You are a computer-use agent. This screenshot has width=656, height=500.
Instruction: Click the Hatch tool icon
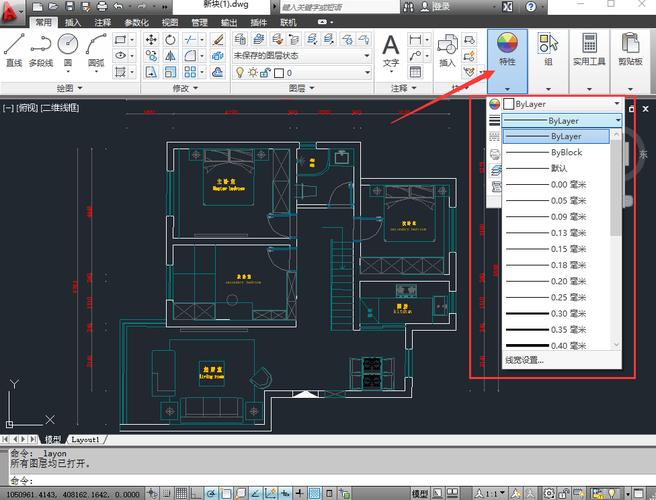(120, 72)
